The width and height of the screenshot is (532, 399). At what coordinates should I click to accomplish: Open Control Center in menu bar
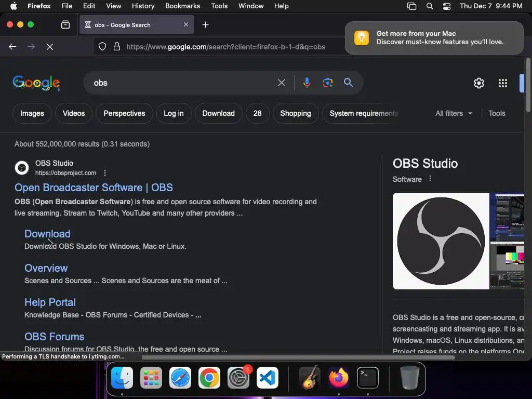[447, 6]
